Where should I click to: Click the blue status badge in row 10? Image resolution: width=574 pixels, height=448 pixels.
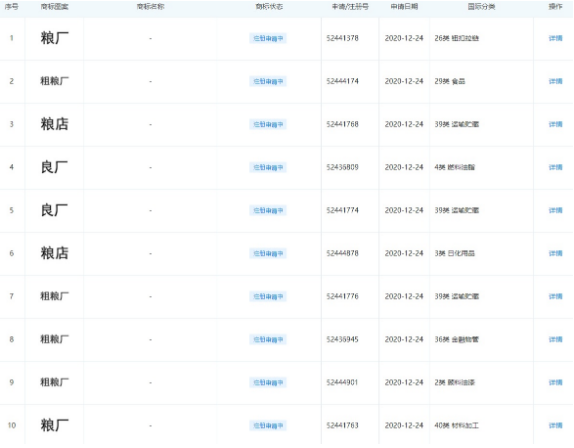pos(268,425)
